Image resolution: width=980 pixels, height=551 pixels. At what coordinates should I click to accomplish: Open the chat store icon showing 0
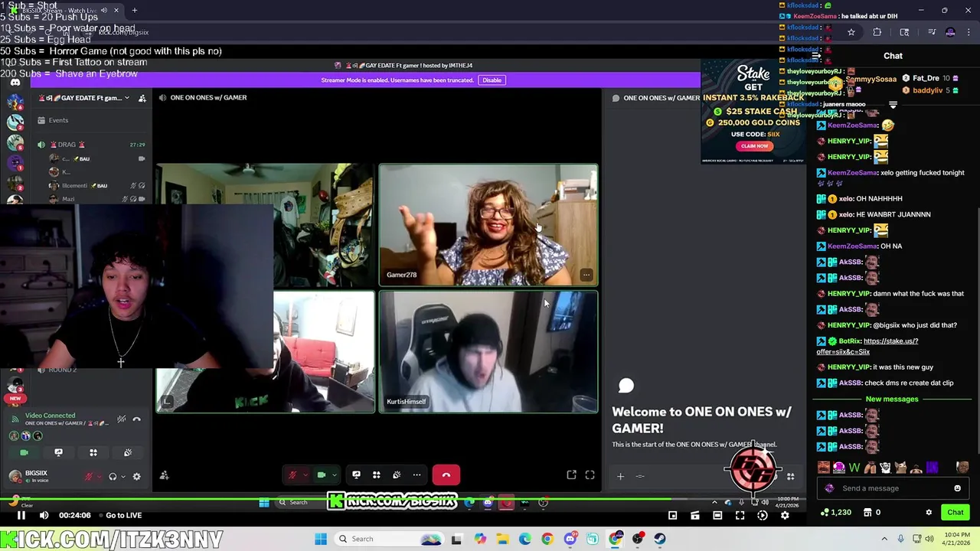[x=872, y=512]
